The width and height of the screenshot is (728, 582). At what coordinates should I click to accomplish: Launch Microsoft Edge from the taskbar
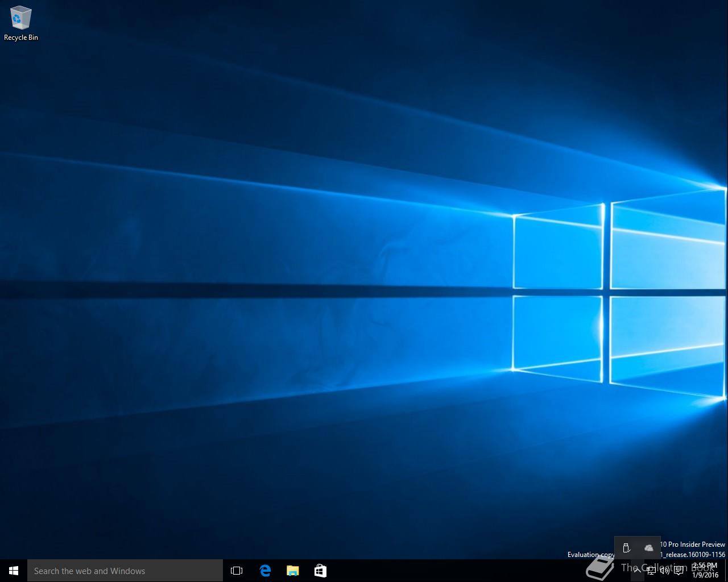[264, 571]
